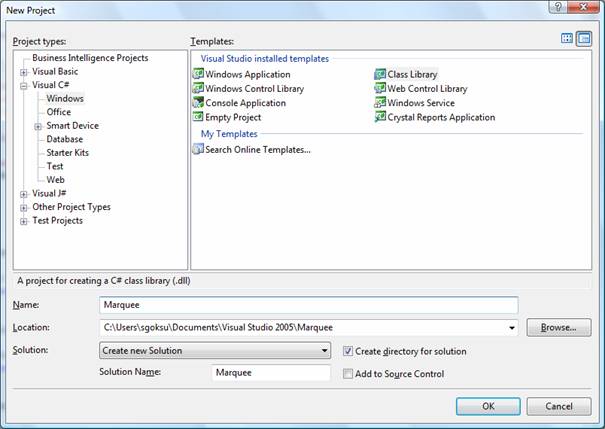Switch to small icons view
Screen dimensions: 605x429
[x=584, y=39]
